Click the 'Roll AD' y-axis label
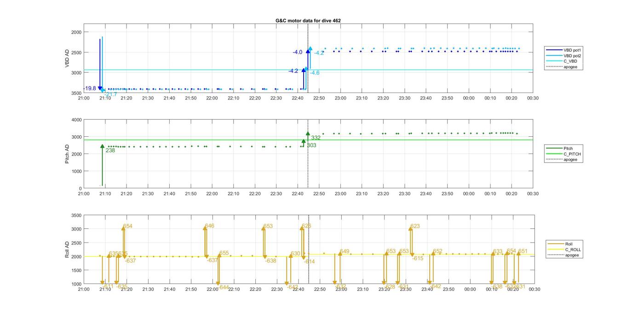The height and width of the screenshot is (319, 644). tap(67, 249)
